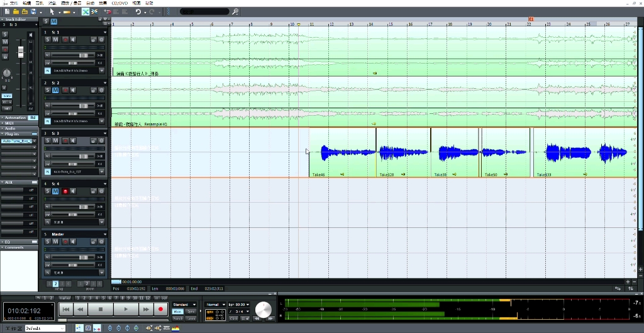Click the fast forward transport button
This screenshot has height=333, width=644.
click(x=146, y=309)
